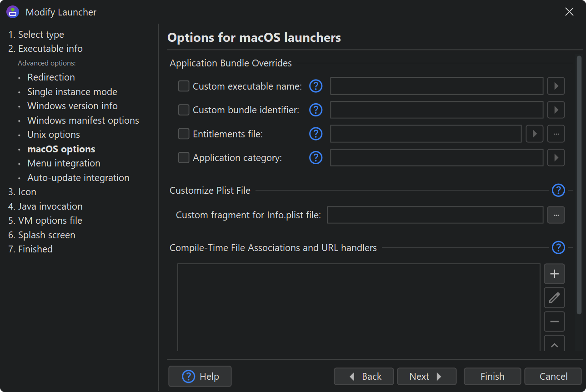Add a file association with plus button
586x392 pixels.
click(554, 274)
